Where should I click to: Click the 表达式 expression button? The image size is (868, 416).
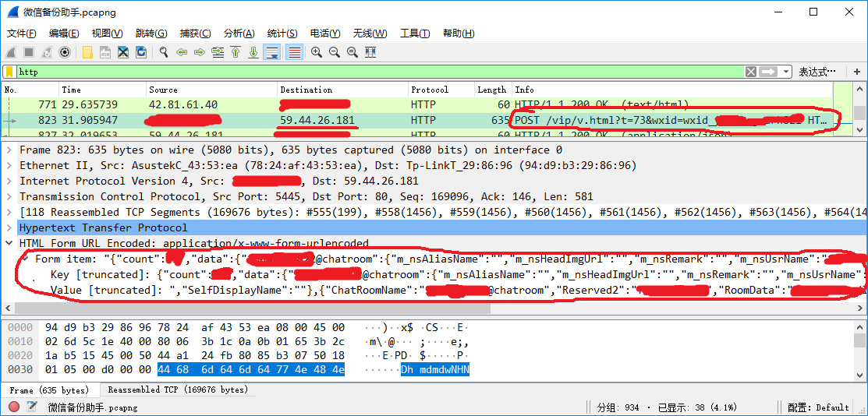click(x=817, y=72)
